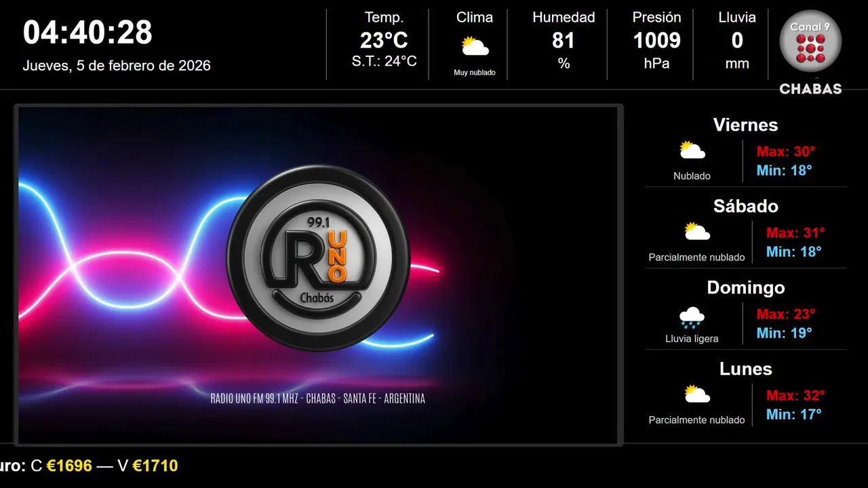Click the hPa unit label
868x488 pixels.
pyautogui.click(x=656, y=64)
